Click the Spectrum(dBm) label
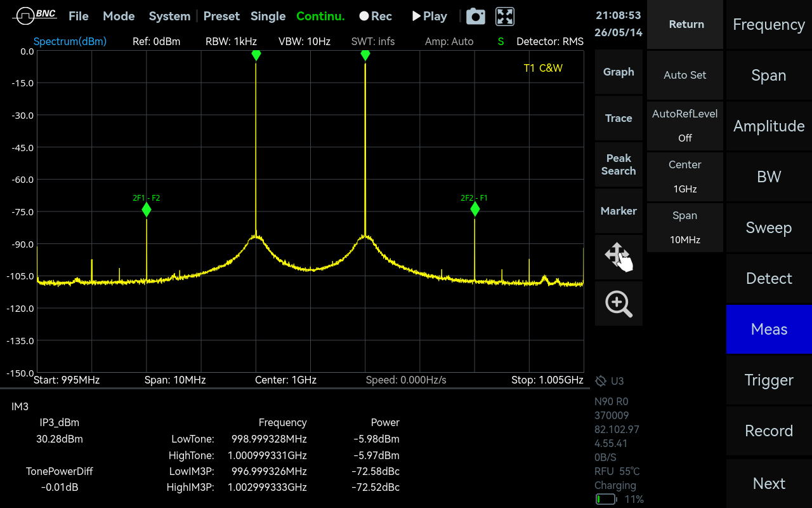This screenshot has width=812, height=508. tap(70, 41)
